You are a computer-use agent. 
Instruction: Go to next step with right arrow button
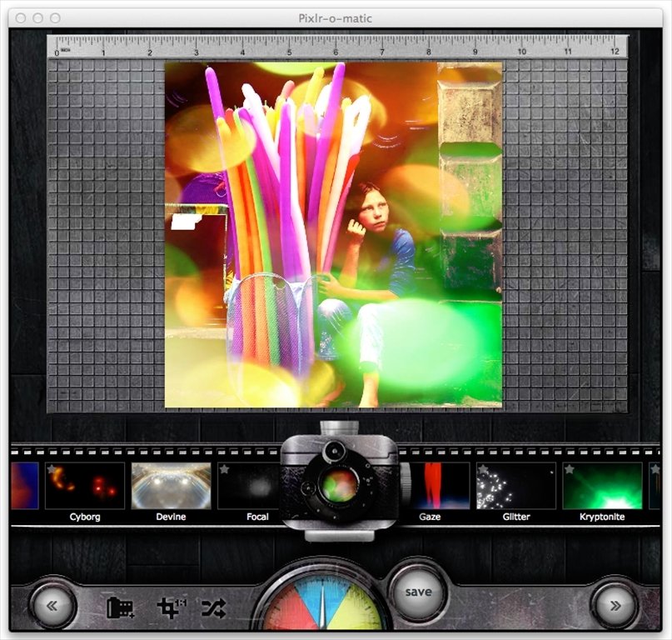tap(615, 606)
